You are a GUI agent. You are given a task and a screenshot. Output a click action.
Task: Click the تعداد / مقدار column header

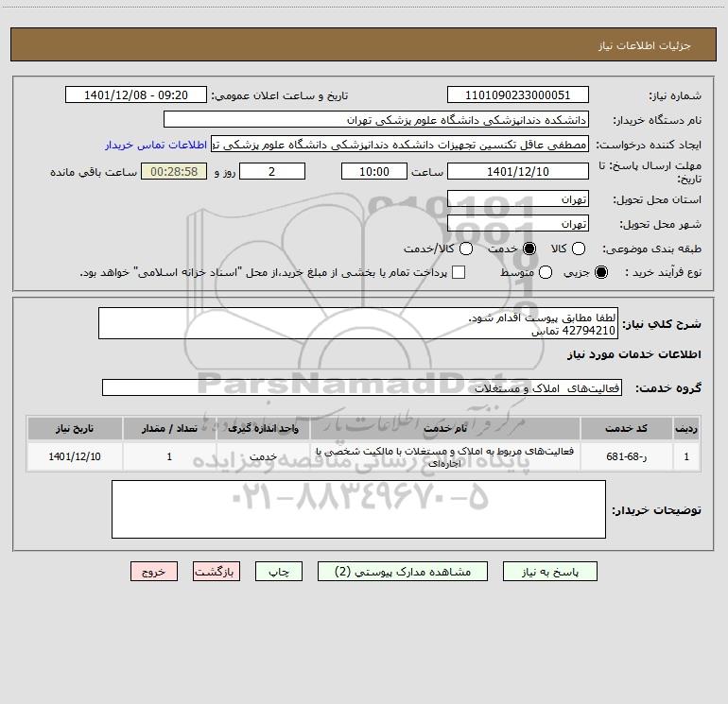click(x=169, y=428)
